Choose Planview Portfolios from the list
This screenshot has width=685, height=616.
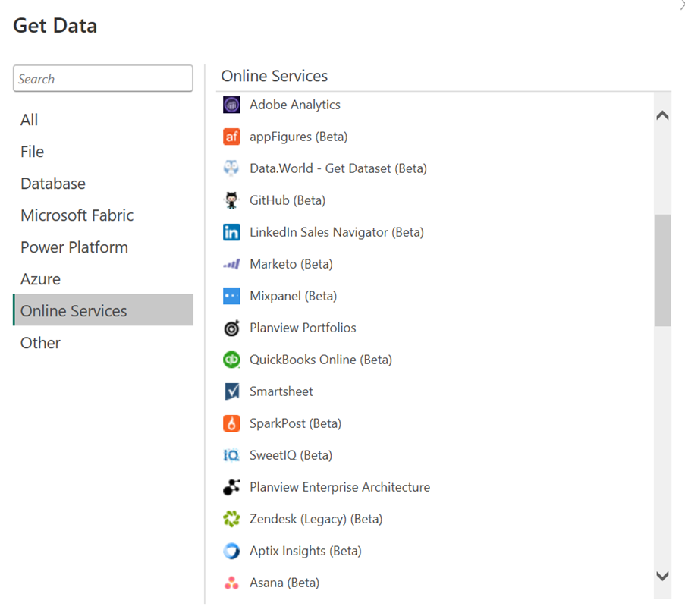click(303, 328)
